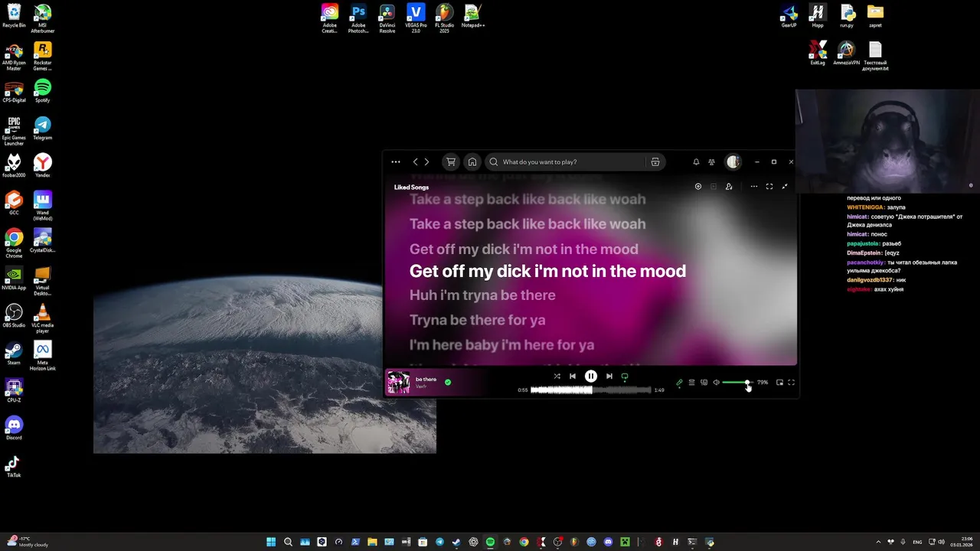Click the be there album thumbnail
This screenshot has height=551, width=980.
coord(398,382)
